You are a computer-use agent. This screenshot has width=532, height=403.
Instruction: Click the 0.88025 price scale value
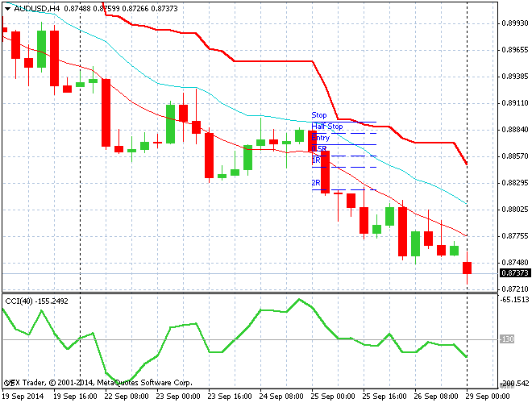coord(515,210)
